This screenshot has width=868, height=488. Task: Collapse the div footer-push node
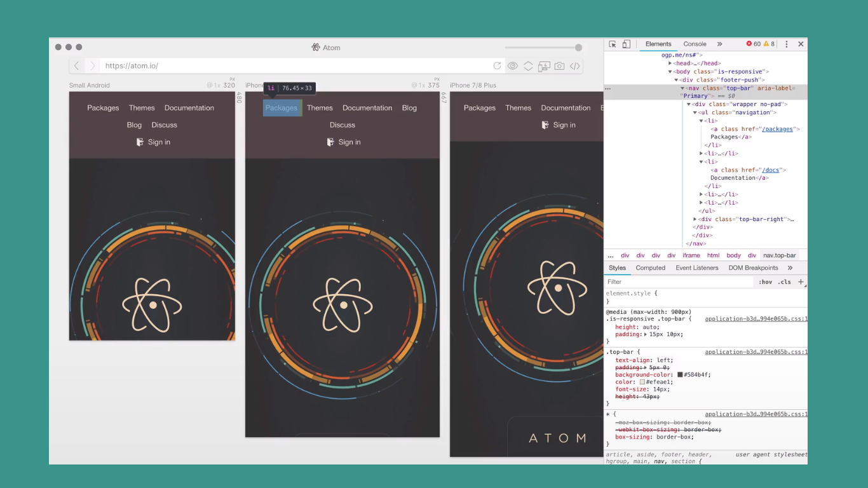click(x=677, y=80)
